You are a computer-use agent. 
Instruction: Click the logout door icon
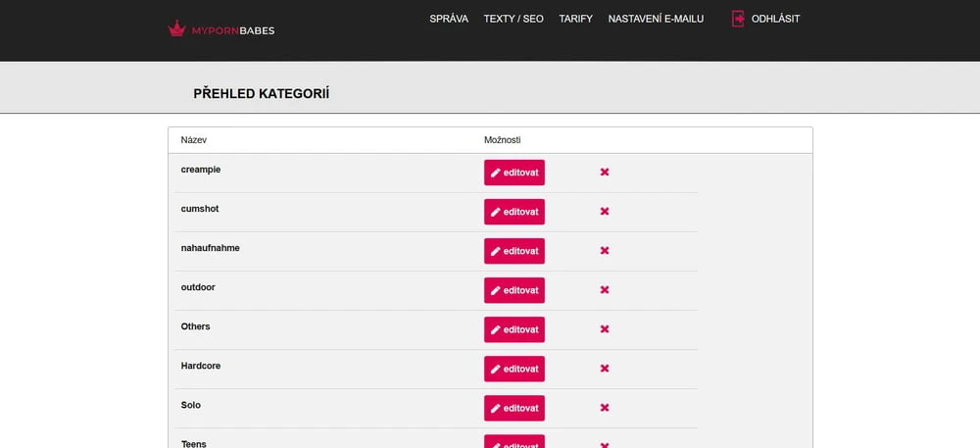pos(738,19)
